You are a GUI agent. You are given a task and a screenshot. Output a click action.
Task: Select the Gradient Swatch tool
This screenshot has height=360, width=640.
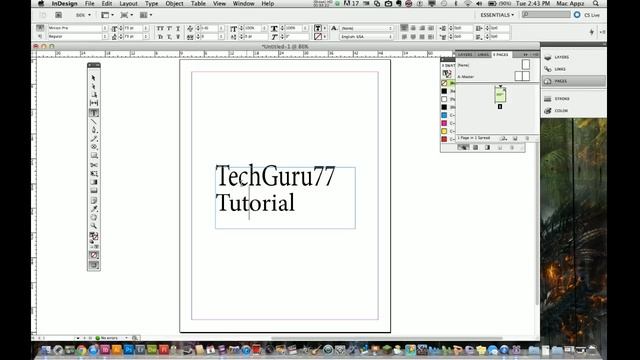coord(93,182)
